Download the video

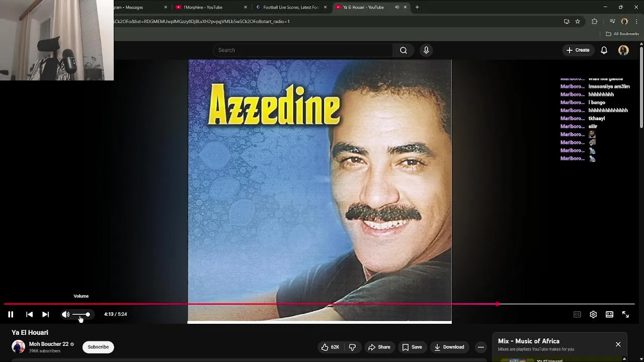point(449,347)
